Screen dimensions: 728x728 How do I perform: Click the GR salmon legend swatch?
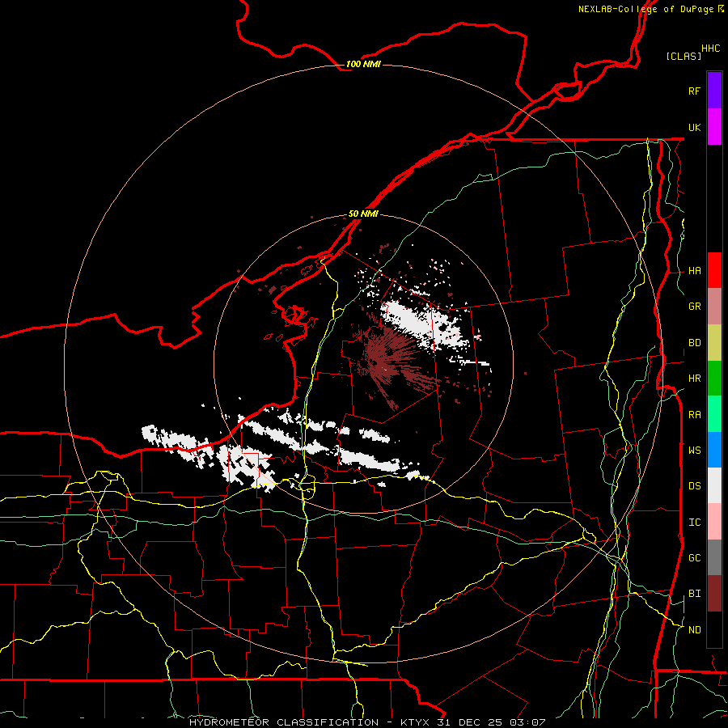(x=714, y=307)
